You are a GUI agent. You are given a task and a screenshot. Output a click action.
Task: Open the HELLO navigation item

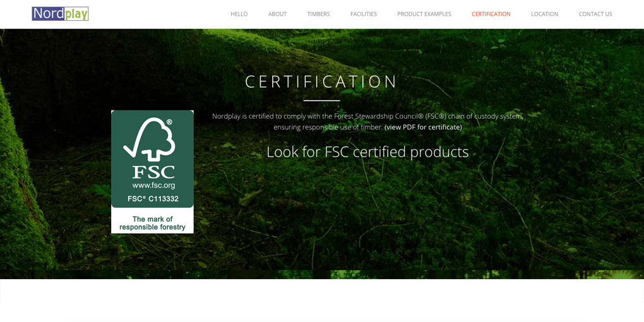(x=239, y=14)
